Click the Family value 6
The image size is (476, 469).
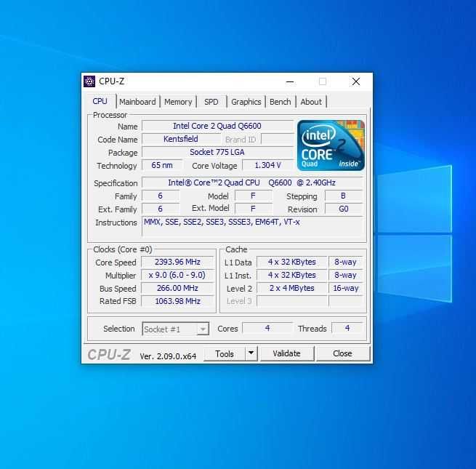(x=161, y=196)
